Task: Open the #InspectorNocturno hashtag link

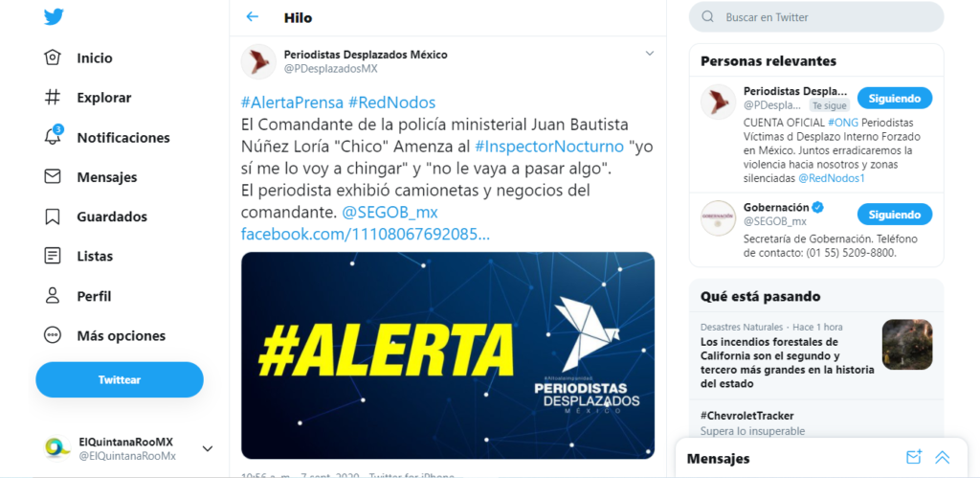Action: coord(549,147)
